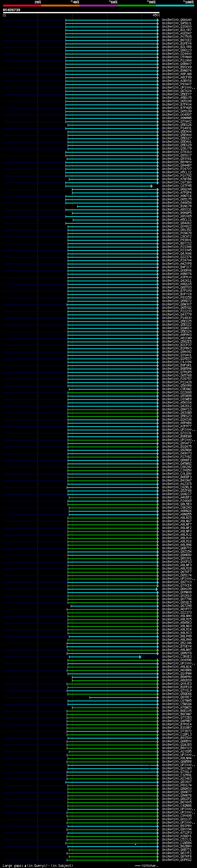
Task: Select the UniRef100_P11964 entry
Action: (177, 60)
